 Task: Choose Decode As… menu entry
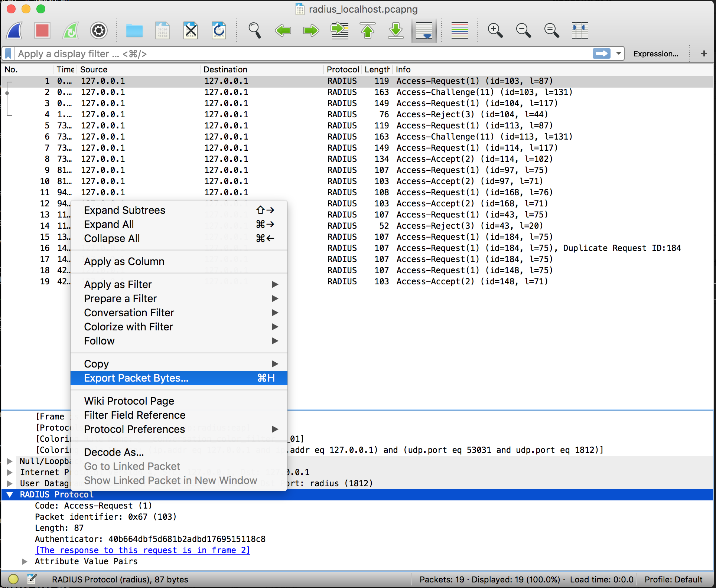click(179, 452)
